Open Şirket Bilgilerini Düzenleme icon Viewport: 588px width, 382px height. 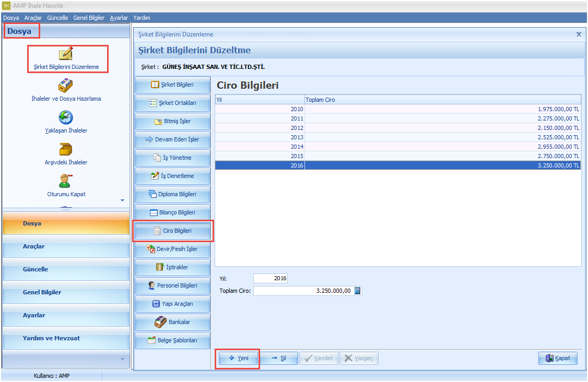(x=66, y=54)
